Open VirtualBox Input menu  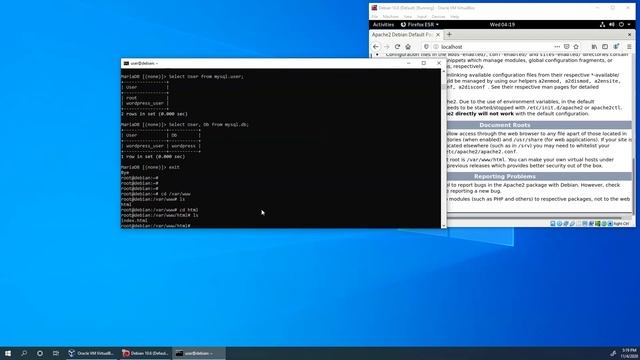pos(422,17)
